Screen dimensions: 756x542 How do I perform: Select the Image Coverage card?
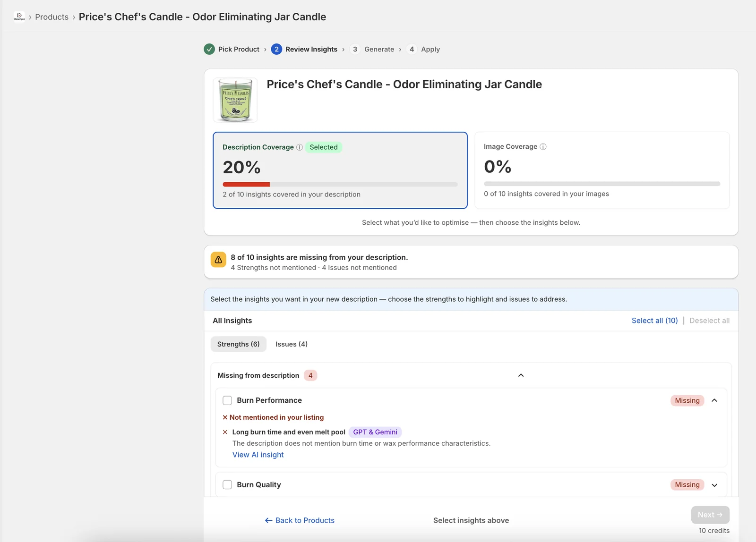(602, 170)
